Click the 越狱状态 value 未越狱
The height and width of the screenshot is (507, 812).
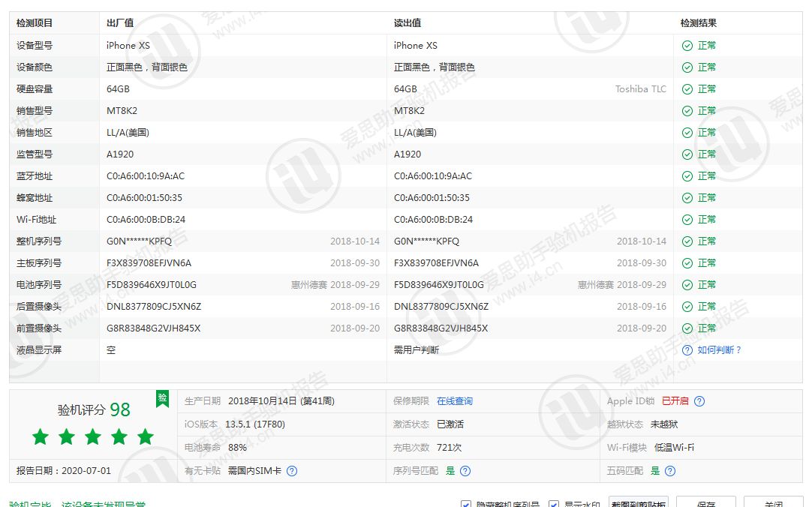(664, 424)
